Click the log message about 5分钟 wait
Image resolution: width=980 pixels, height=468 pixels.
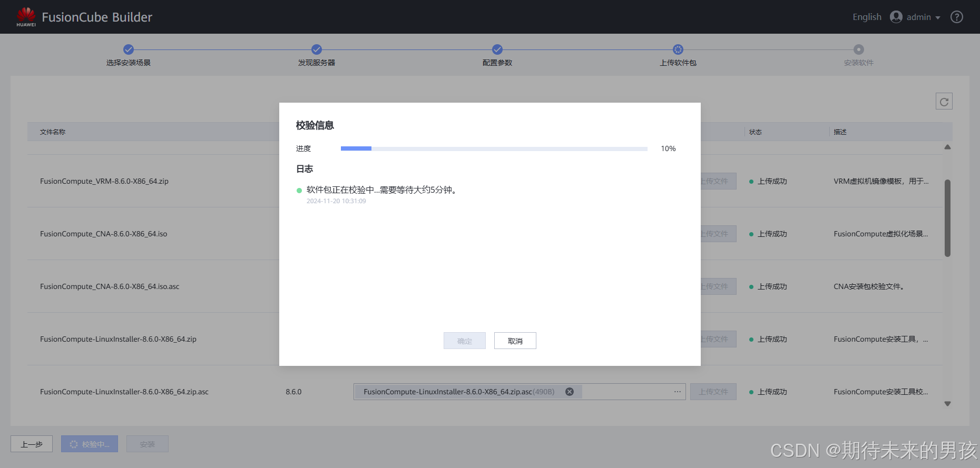[383, 190]
